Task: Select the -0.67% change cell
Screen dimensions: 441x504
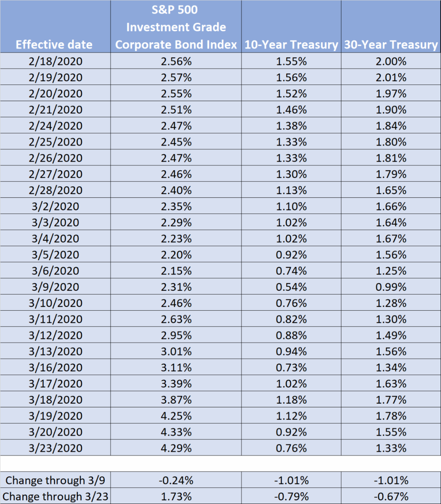Action: [x=391, y=496]
